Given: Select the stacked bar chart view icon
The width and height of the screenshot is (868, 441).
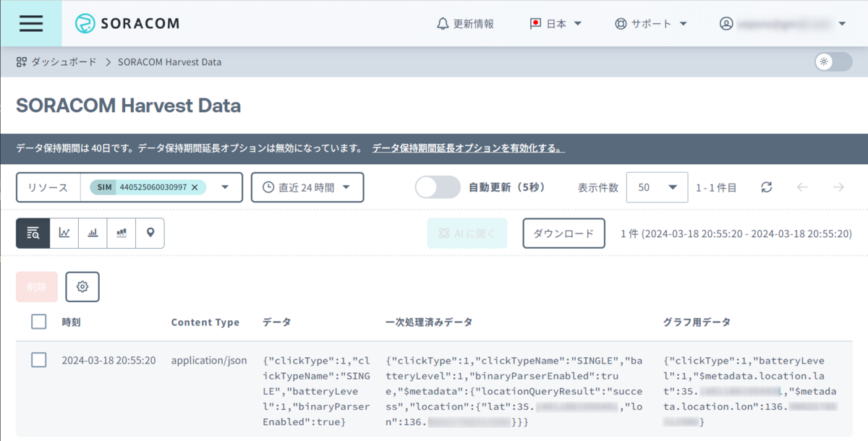Looking at the screenshot, I should click(122, 233).
